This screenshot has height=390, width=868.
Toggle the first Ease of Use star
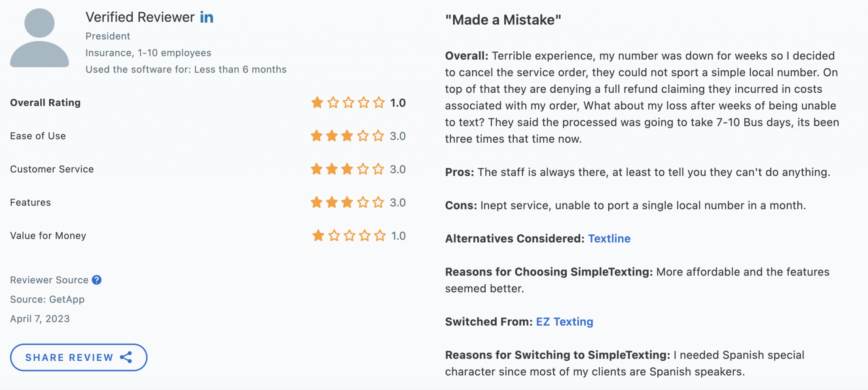[317, 136]
